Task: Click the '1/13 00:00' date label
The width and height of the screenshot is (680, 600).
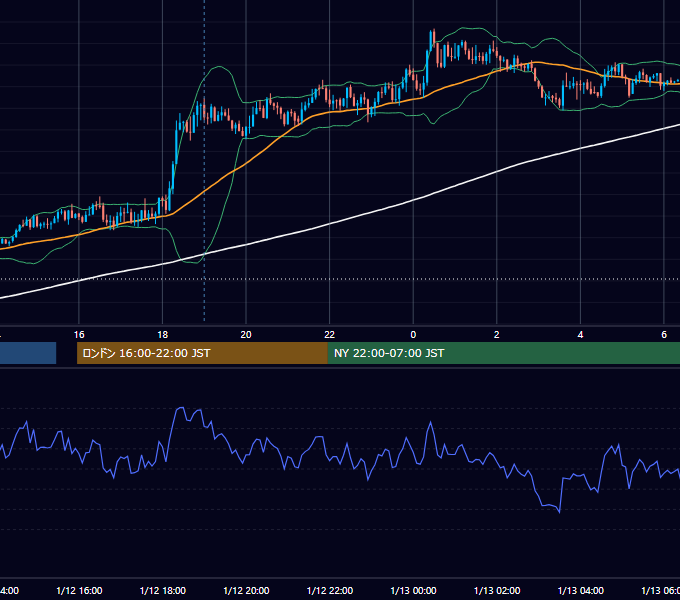Action: coord(413,590)
